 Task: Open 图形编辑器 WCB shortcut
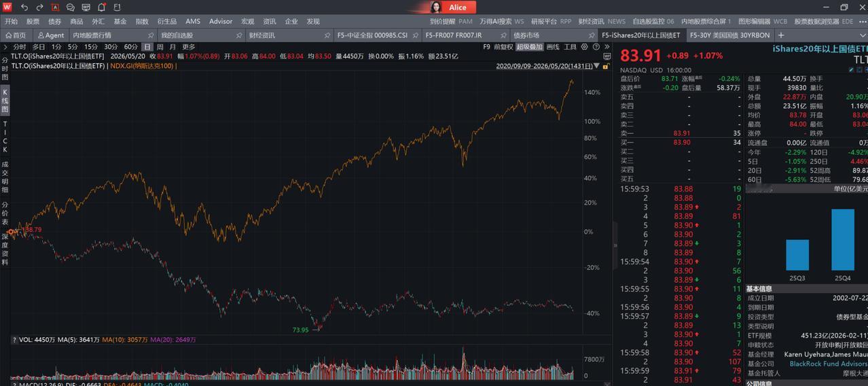pos(763,21)
